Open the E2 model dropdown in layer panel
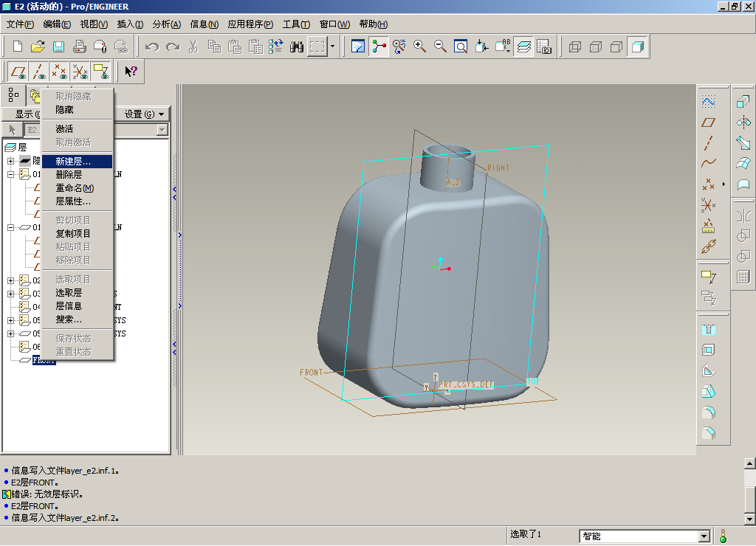Image resolution: width=756 pixels, height=546 pixels. [x=162, y=130]
